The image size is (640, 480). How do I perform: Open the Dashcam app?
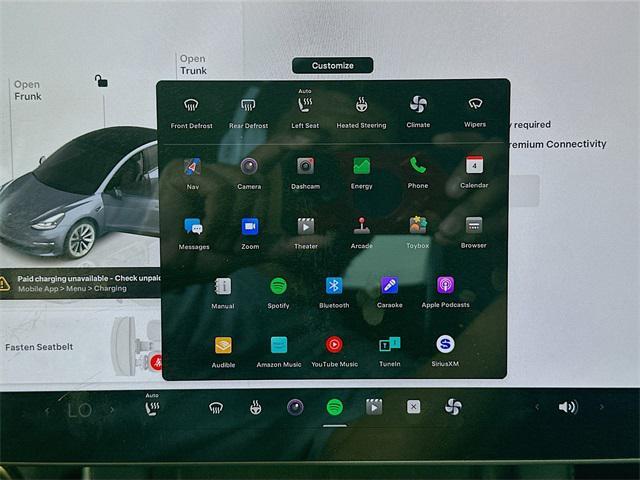tap(305, 173)
